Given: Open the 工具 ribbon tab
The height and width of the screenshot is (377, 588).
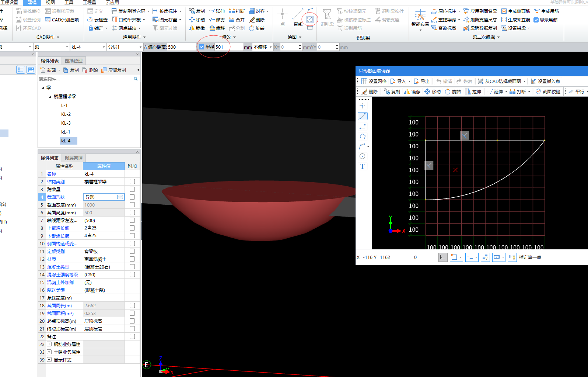Looking at the screenshot, I should (x=69, y=3).
